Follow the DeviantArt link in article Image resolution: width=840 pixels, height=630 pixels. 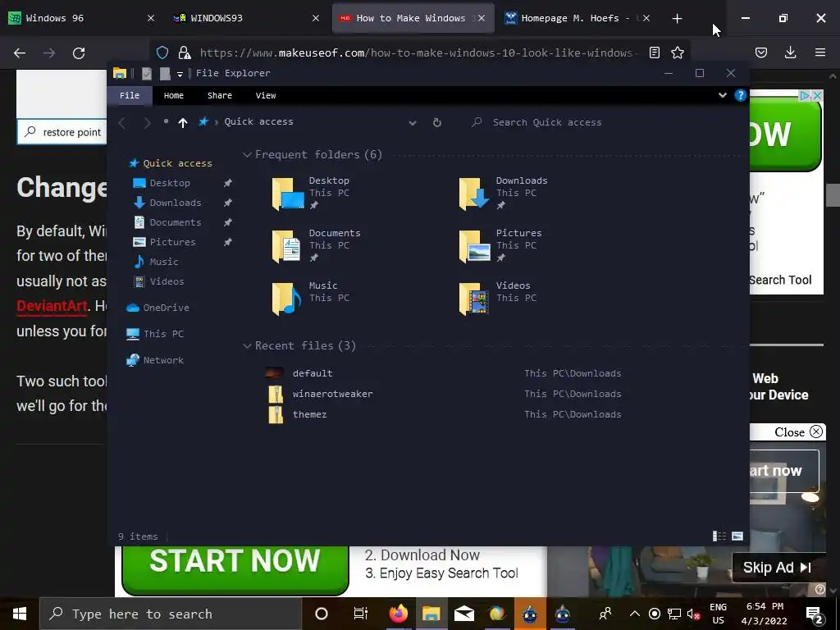(52, 306)
